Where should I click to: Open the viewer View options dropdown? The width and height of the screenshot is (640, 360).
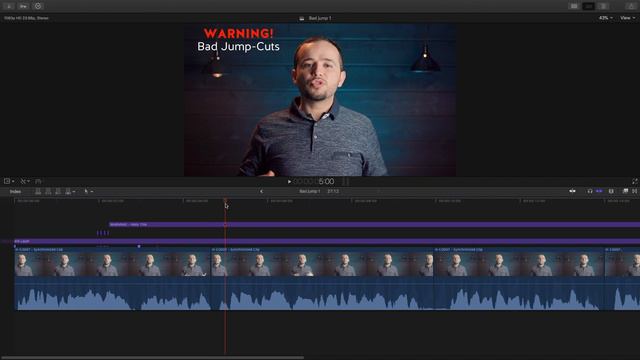pos(627,18)
